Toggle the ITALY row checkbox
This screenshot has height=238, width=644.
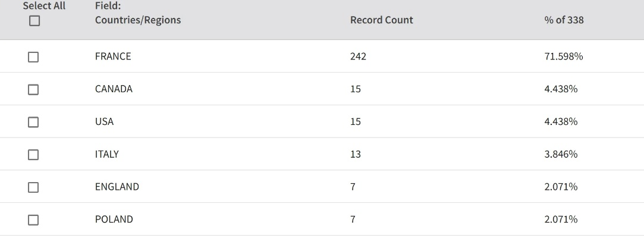(x=33, y=155)
